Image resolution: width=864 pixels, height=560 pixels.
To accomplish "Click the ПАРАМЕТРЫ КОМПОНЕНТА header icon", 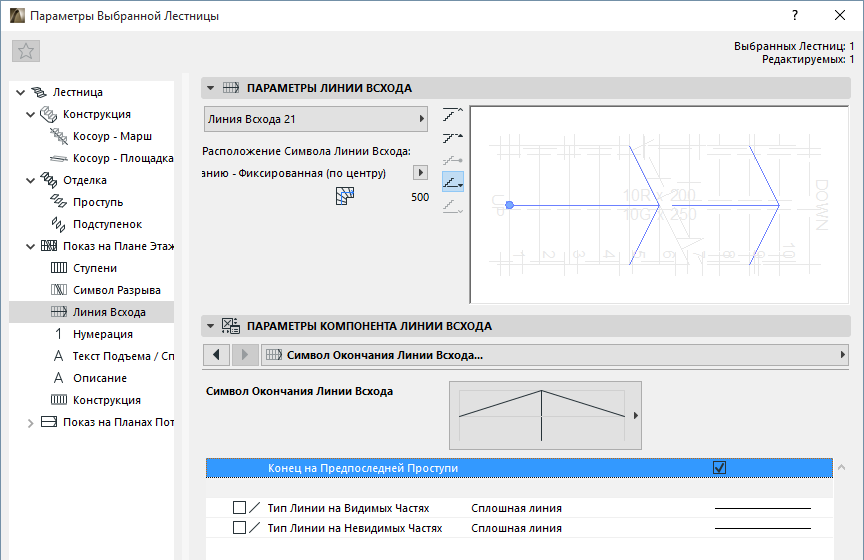I will coord(231,326).
